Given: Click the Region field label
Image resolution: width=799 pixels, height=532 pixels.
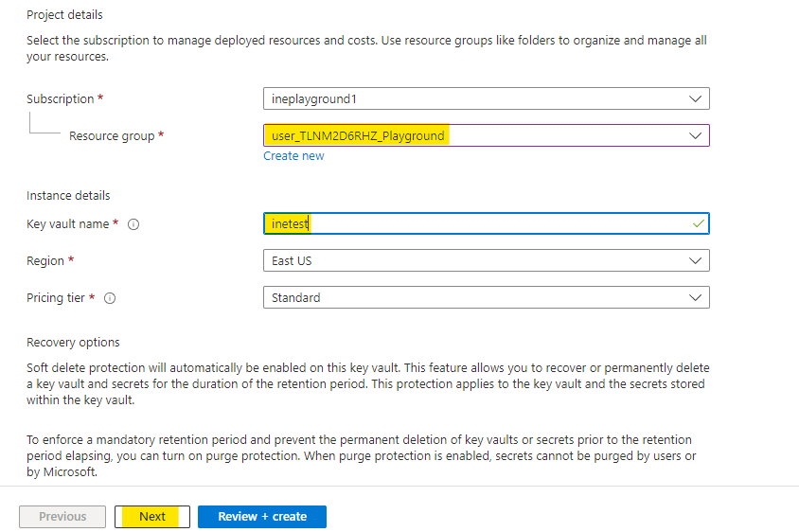Looking at the screenshot, I should 45,261.
